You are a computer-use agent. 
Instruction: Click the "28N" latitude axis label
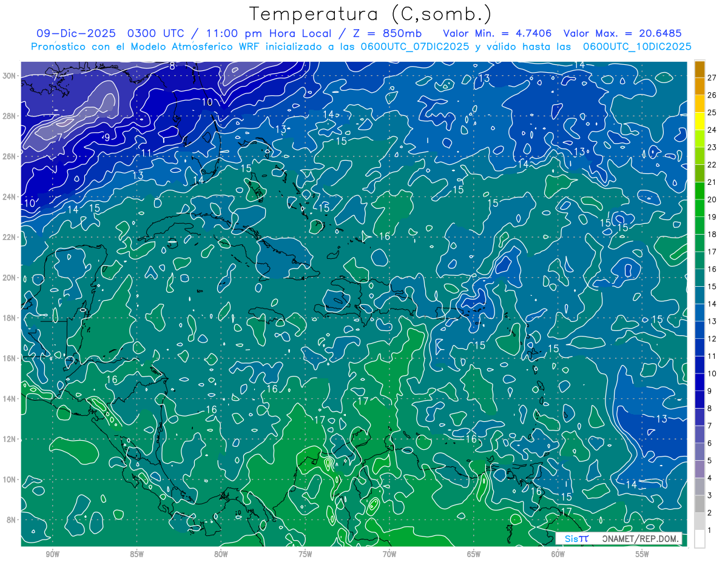[x=10, y=116]
